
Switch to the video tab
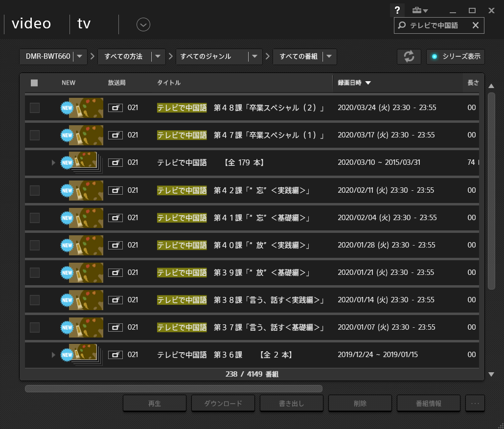click(31, 23)
